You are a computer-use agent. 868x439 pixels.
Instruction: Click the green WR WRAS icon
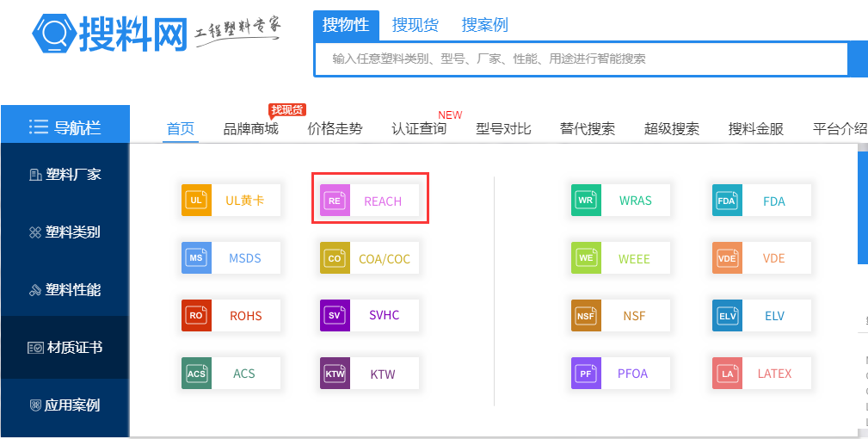pyautogui.click(x=586, y=201)
